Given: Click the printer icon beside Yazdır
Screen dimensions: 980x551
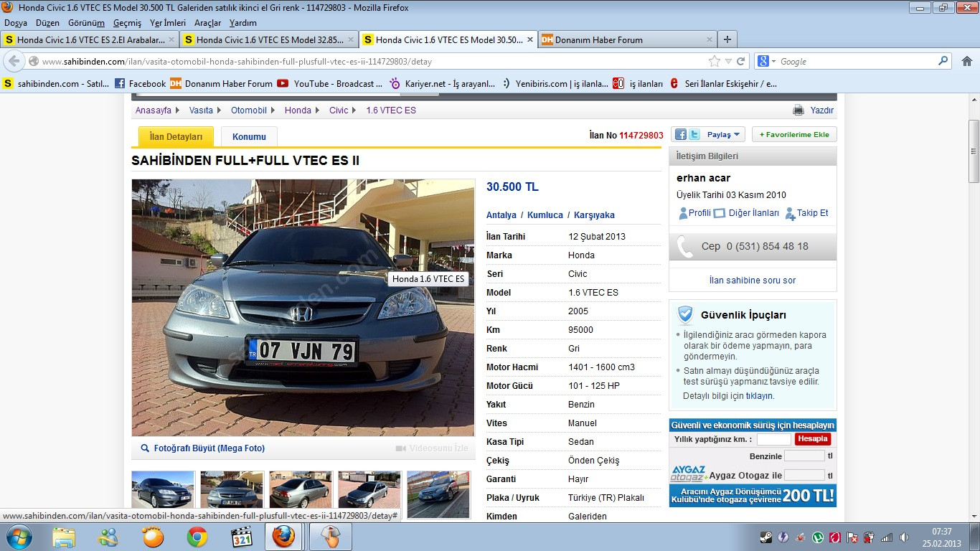Looking at the screenshot, I should point(798,110).
